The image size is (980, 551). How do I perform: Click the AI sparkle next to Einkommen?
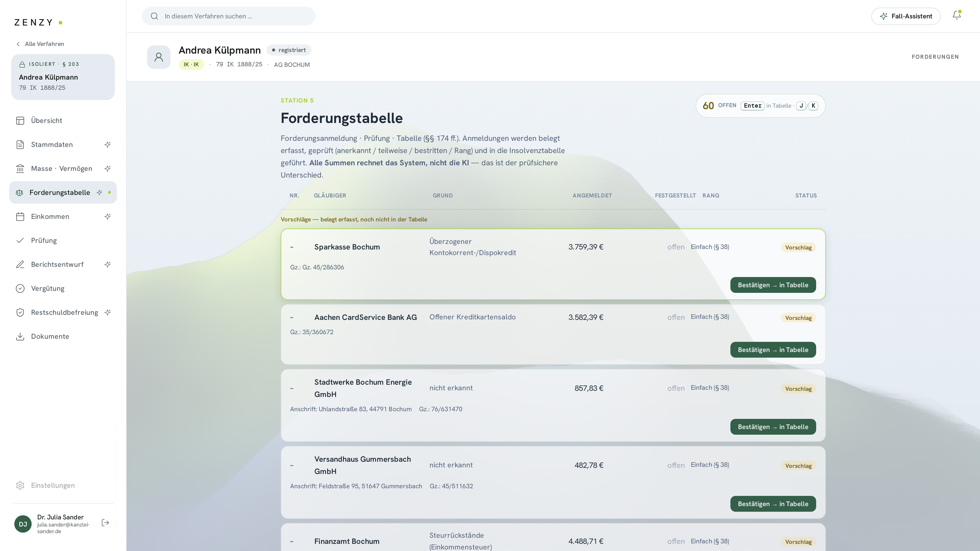tap(108, 216)
